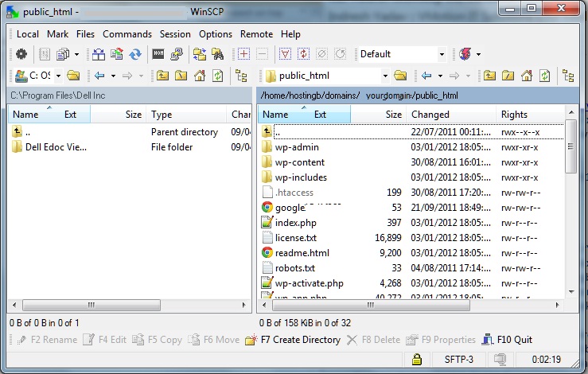The image size is (588, 374).
Task: Sort remote files by Rights column
Action: 529,115
